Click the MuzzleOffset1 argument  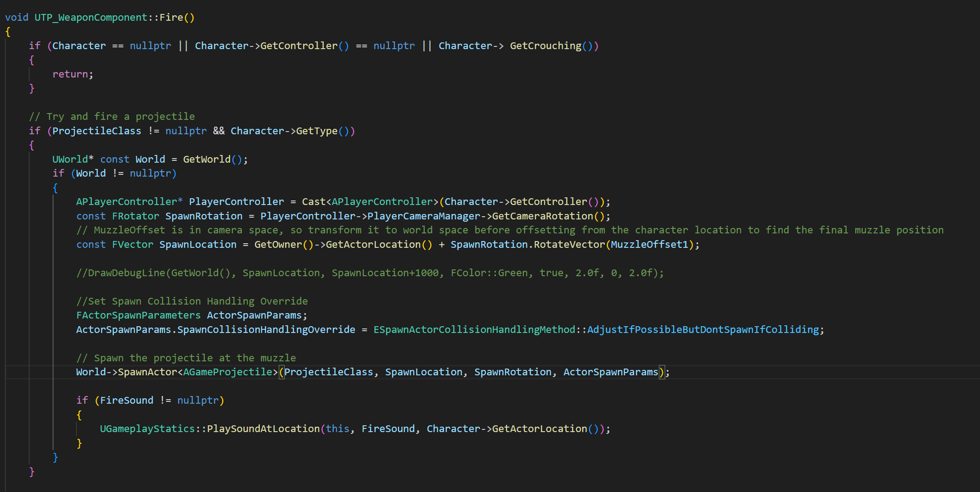[x=649, y=245]
